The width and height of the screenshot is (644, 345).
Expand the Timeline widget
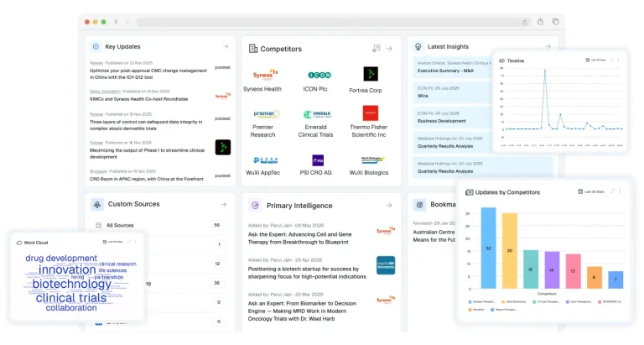(611, 60)
